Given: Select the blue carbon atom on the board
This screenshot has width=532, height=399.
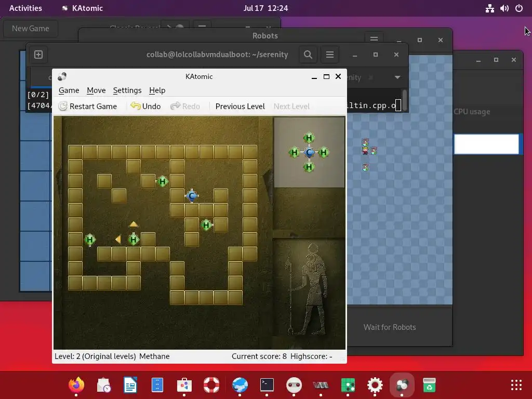Looking at the screenshot, I should click(192, 196).
